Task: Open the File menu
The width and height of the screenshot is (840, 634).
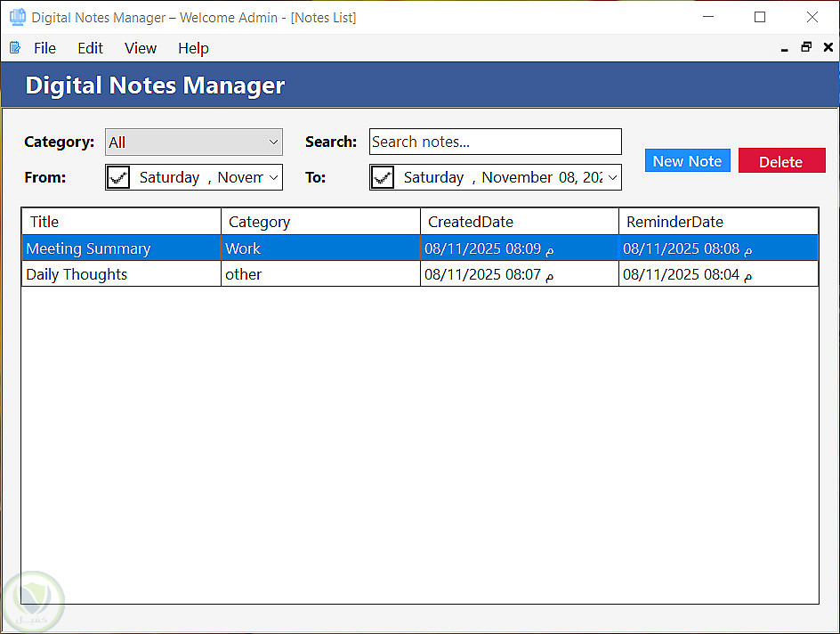Action: (44, 48)
